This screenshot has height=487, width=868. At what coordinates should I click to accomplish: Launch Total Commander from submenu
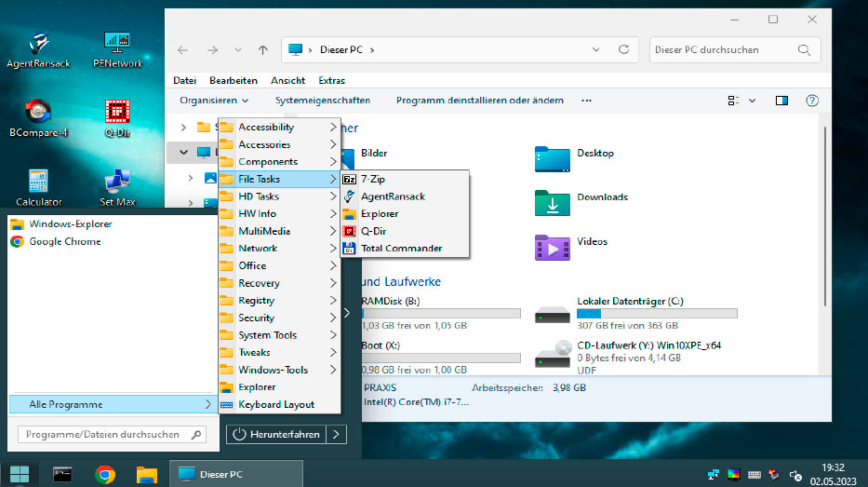coord(405,249)
